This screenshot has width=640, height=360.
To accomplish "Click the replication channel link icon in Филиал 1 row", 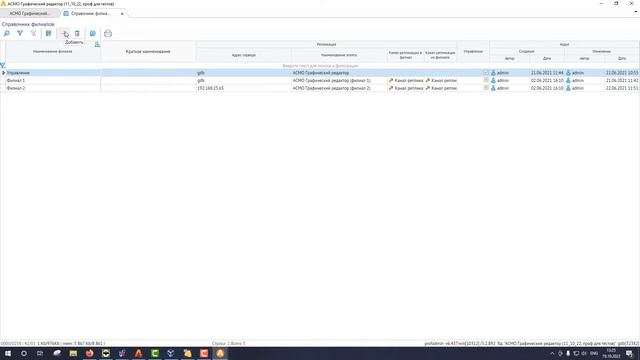I will (x=391, y=80).
